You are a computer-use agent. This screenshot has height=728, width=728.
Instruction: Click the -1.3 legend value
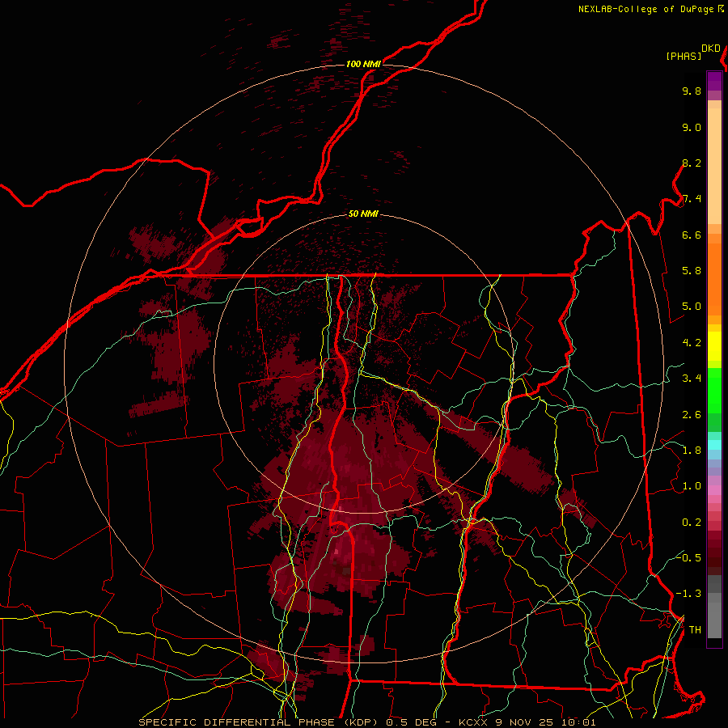pyautogui.click(x=688, y=594)
